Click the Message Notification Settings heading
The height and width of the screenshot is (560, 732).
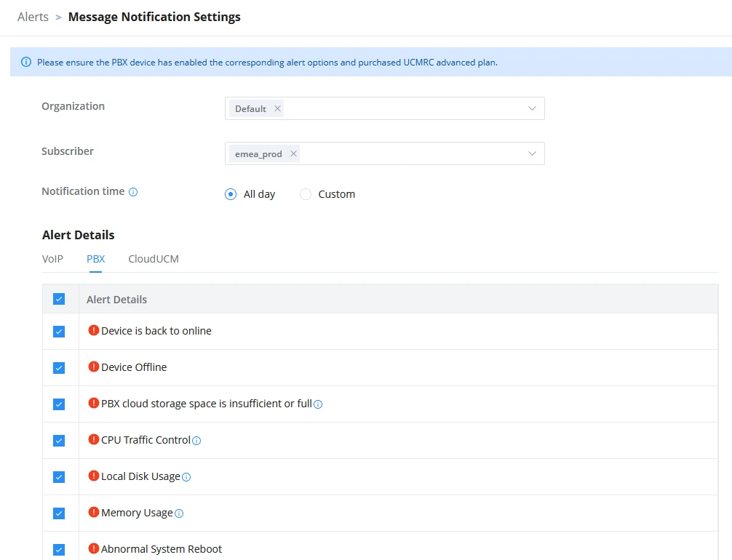pyautogui.click(x=154, y=17)
